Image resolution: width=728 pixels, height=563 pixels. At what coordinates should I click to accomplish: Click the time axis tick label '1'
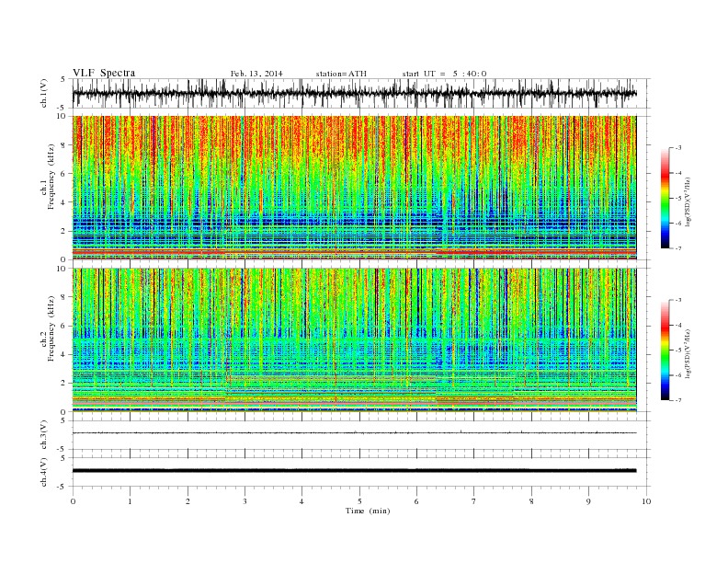tap(130, 501)
